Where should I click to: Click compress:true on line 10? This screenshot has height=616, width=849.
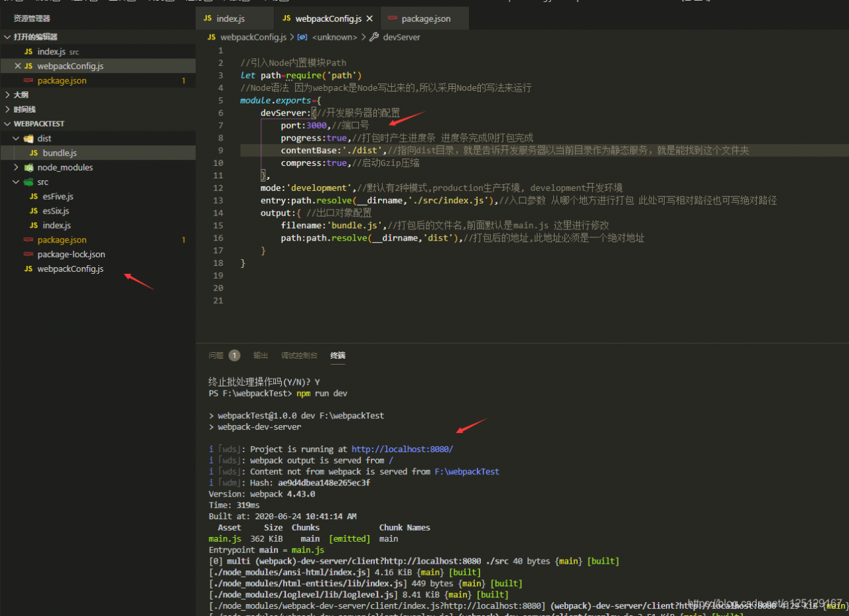[314, 163]
